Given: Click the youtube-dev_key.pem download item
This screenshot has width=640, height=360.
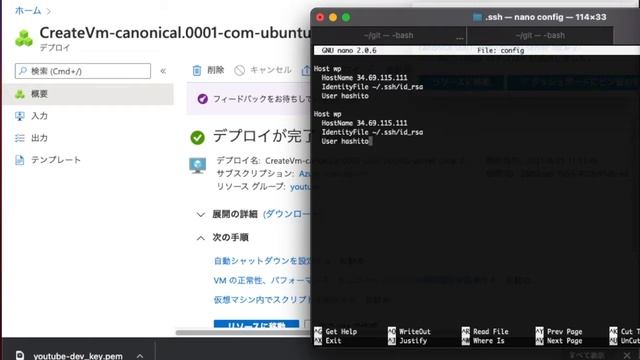Looking at the screenshot, I should (x=78, y=356).
